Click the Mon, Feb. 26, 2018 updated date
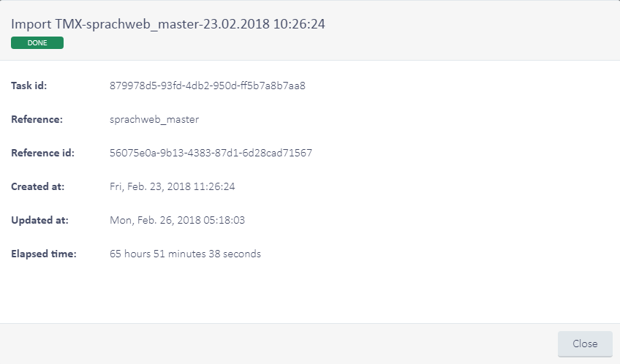The image size is (620, 364). click(x=152, y=220)
